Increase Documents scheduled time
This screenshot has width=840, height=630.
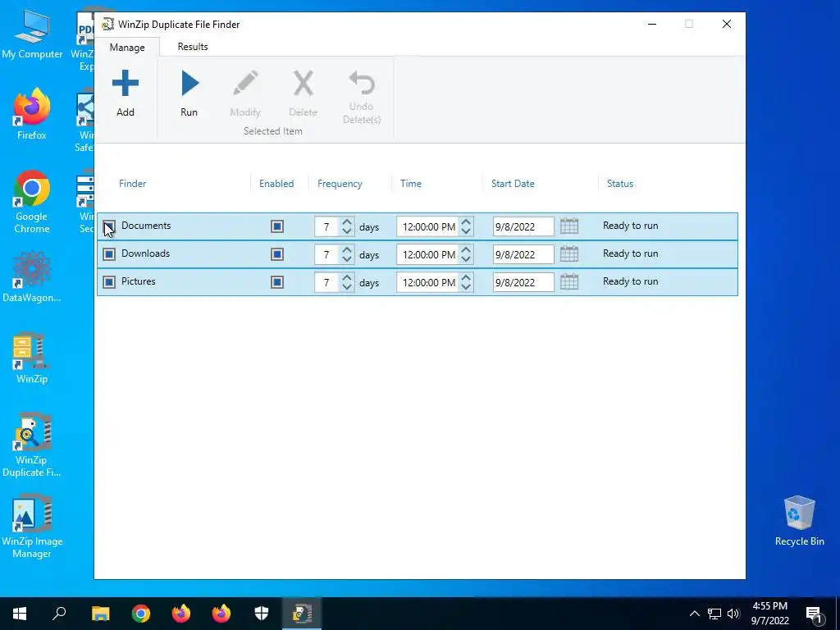[x=466, y=221]
